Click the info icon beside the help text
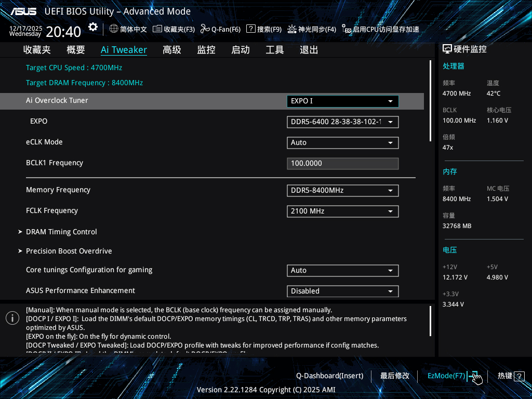Image resolution: width=532 pixels, height=399 pixels. tap(12, 317)
